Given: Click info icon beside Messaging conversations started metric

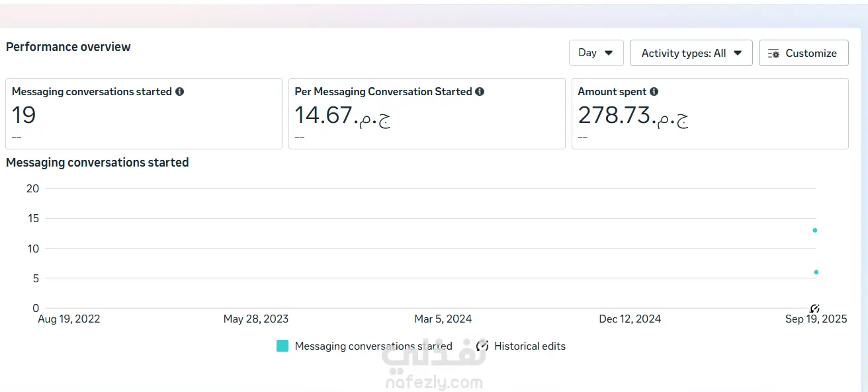Looking at the screenshot, I should (x=180, y=92).
